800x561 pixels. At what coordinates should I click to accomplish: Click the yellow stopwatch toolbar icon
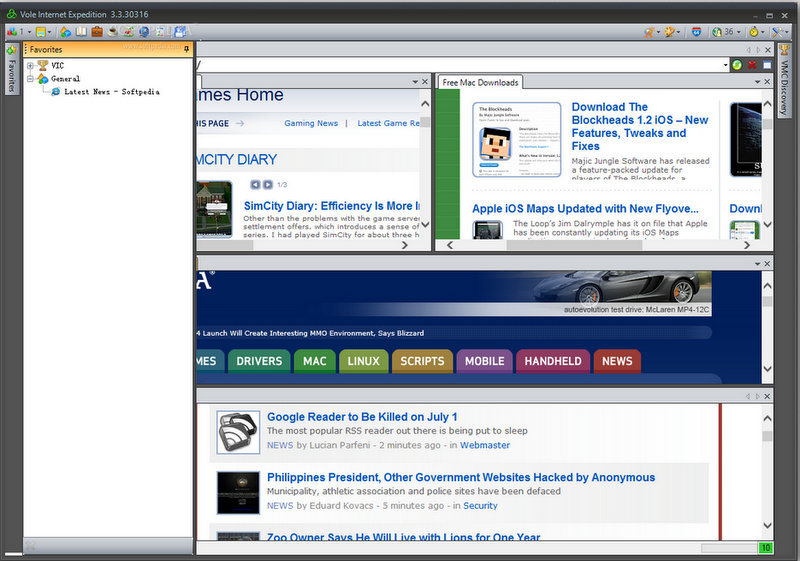click(754, 32)
